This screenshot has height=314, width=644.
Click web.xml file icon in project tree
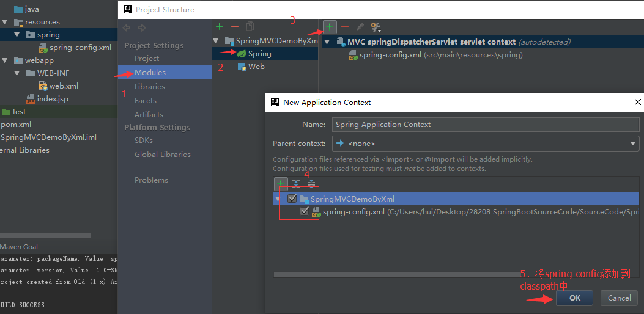tap(43, 86)
